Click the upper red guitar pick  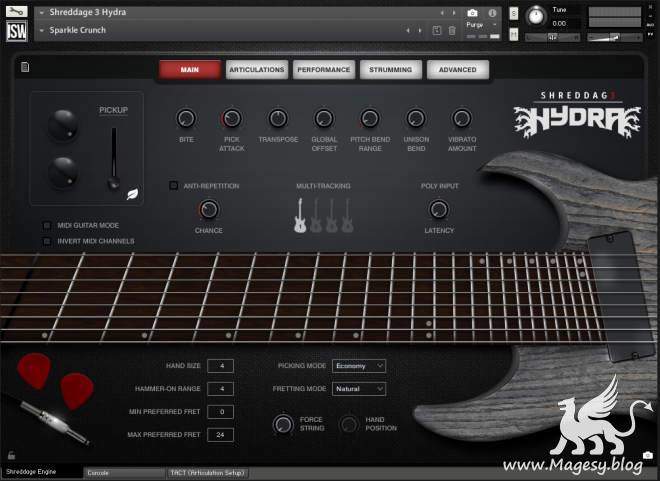pos(35,370)
